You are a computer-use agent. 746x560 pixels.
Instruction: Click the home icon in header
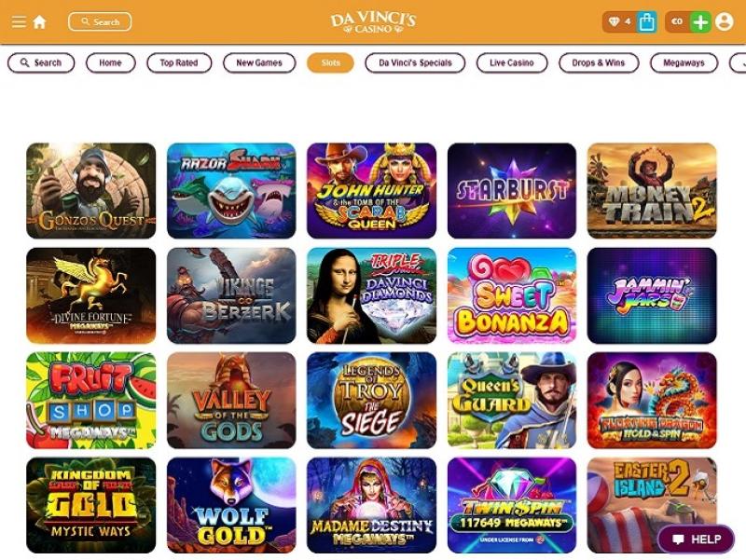(x=39, y=21)
